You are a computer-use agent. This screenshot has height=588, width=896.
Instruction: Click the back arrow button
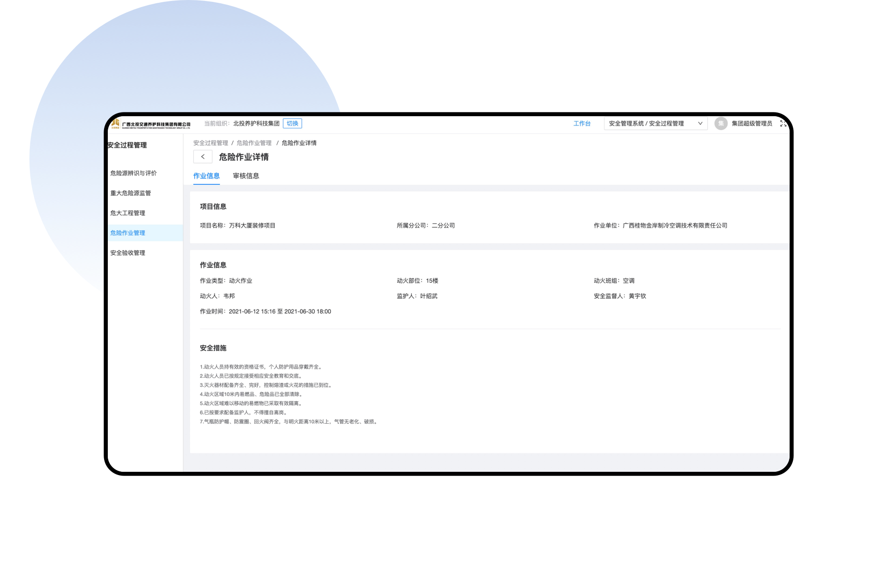click(x=203, y=157)
